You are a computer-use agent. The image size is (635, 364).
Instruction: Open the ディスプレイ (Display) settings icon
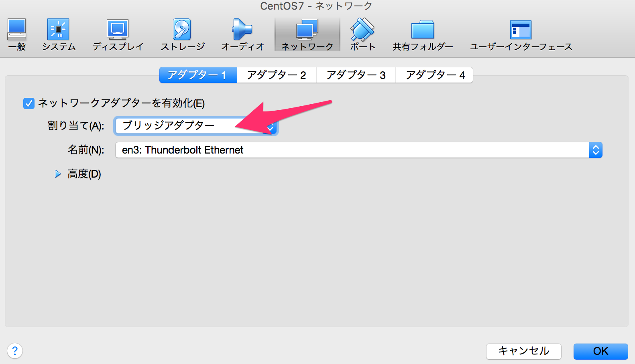click(x=118, y=34)
